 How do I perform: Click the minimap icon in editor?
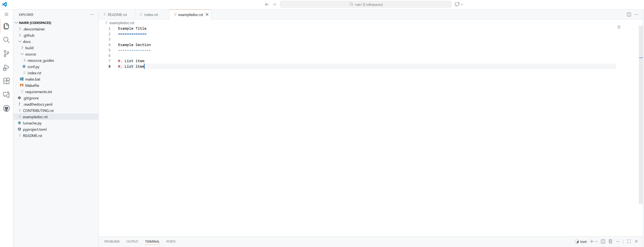(619, 27)
